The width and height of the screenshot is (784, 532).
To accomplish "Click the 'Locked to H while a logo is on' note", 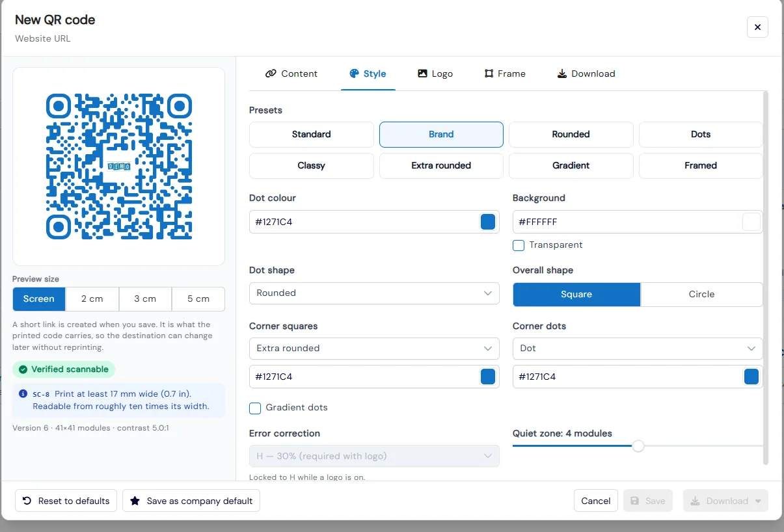I will pos(307,477).
